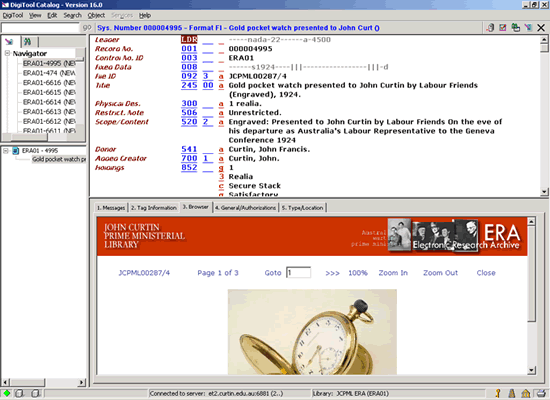Click the Goto page number field
Screen dimensions: 550x400
click(299, 273)
